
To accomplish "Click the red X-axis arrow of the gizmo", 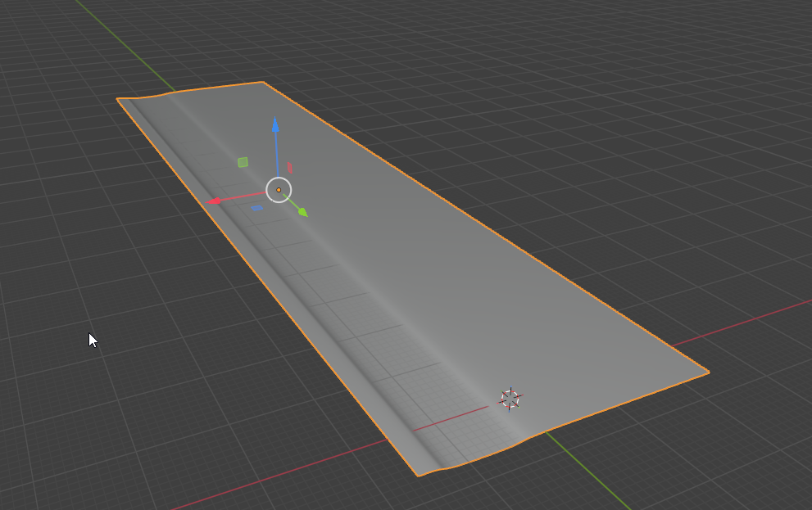I will (215, 201).
